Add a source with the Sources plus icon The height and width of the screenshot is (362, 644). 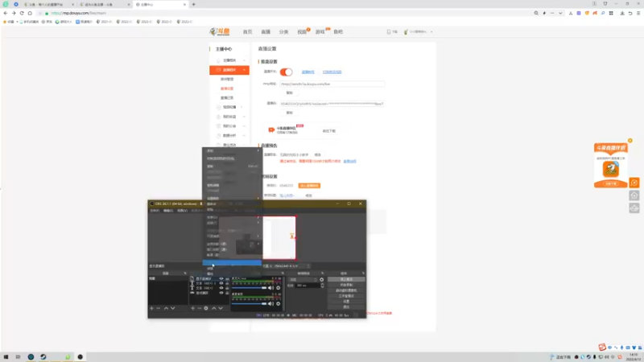[x=192, y=308]
